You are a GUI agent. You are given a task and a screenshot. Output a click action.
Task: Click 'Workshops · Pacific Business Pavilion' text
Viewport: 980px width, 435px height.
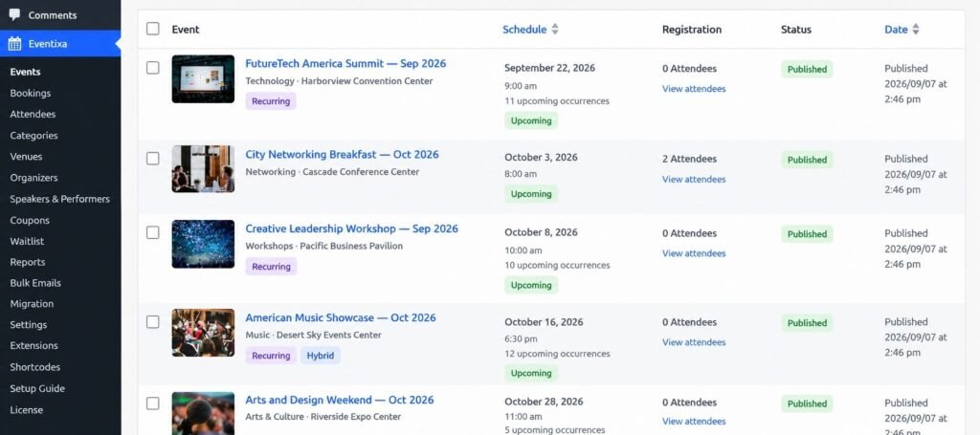pyautogui.click(x=323, y=246)
